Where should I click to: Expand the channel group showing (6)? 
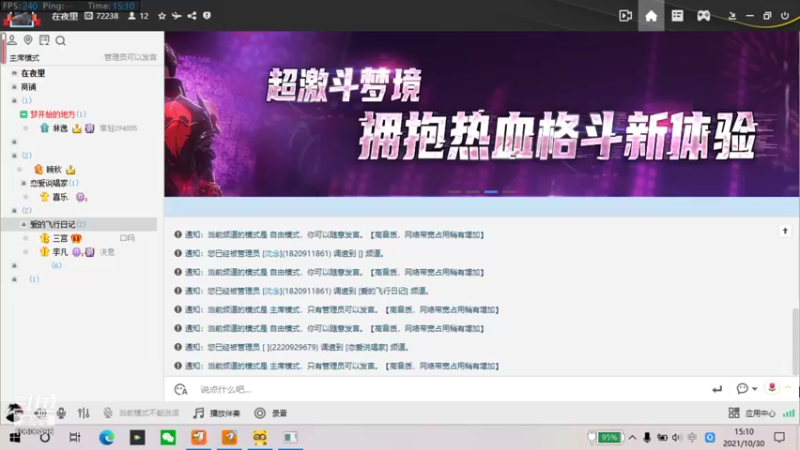pyautogui.click(x=14, y=265)
